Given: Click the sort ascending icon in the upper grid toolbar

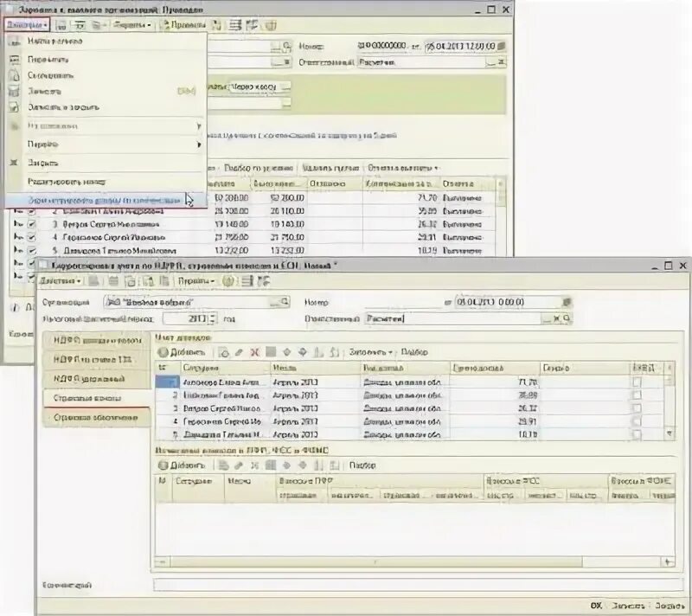Looking at the screenshot, I should [x=318, y=352].
